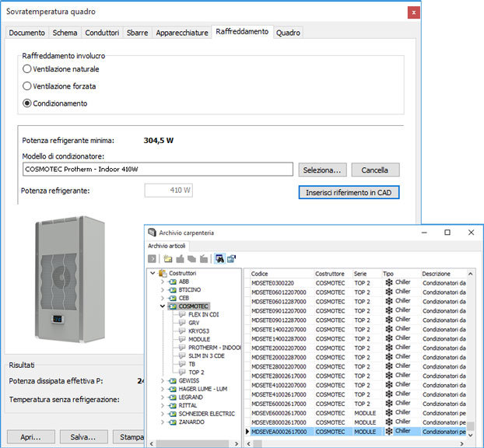
Task: Click Chiller snowflake icon in row MDSEVE60002617000
Action: tap(389, 412)
